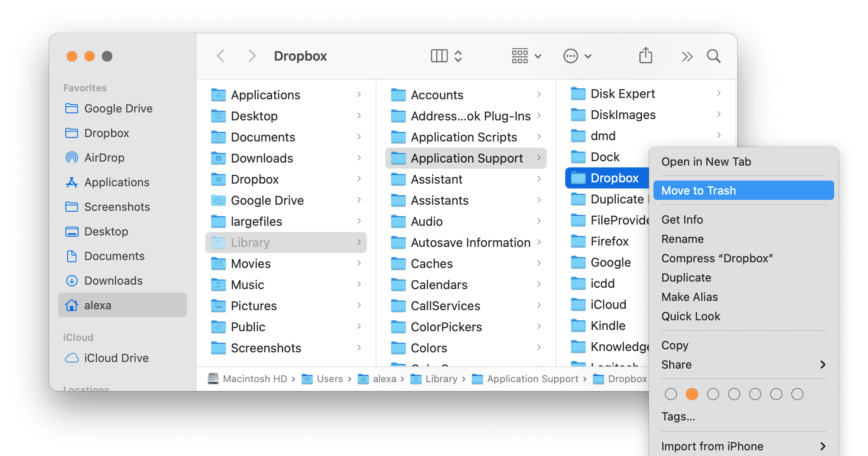Choose the sixth tag circle in context menu
The image size is (868, 456).
[x=776, y=394]
